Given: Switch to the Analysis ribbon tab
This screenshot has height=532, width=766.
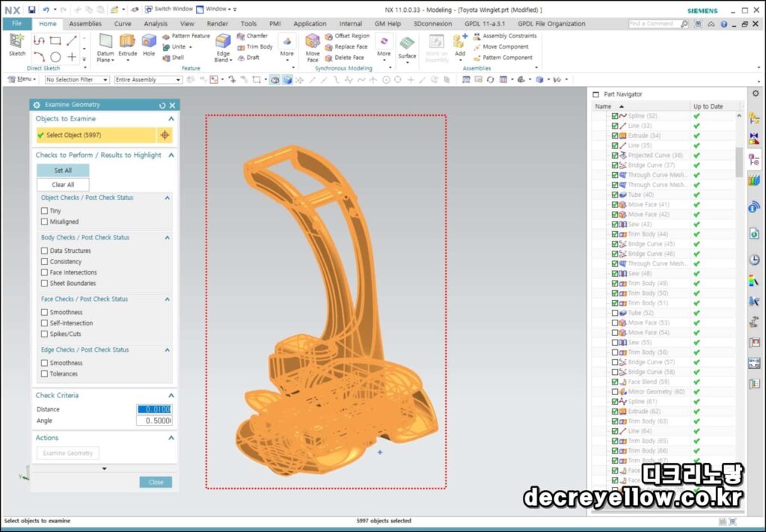Looking at the screenshot, I should point(156,23).
